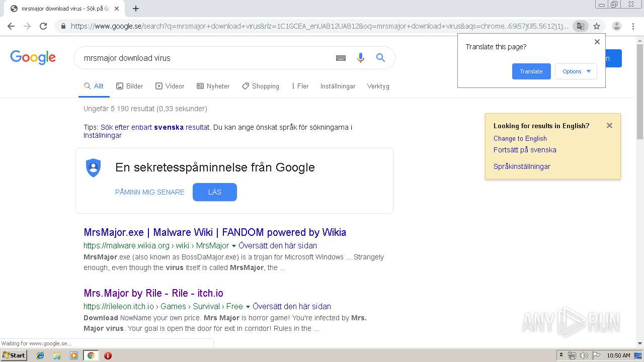Open a new tab with the plus button

click(x=136, y=8)
